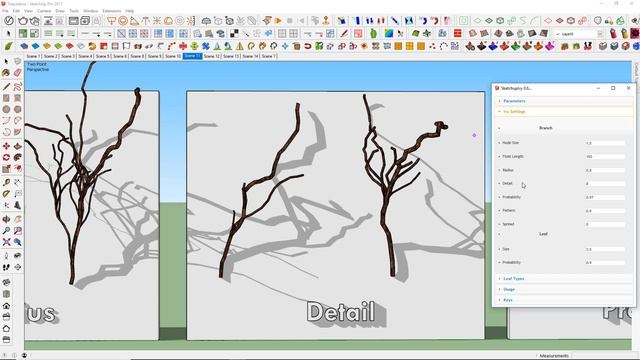This screenshot has width=640, height=360.
Task: Choose the Paint Bucket tool
Action: pyautogui.click(x=6, y=73)
